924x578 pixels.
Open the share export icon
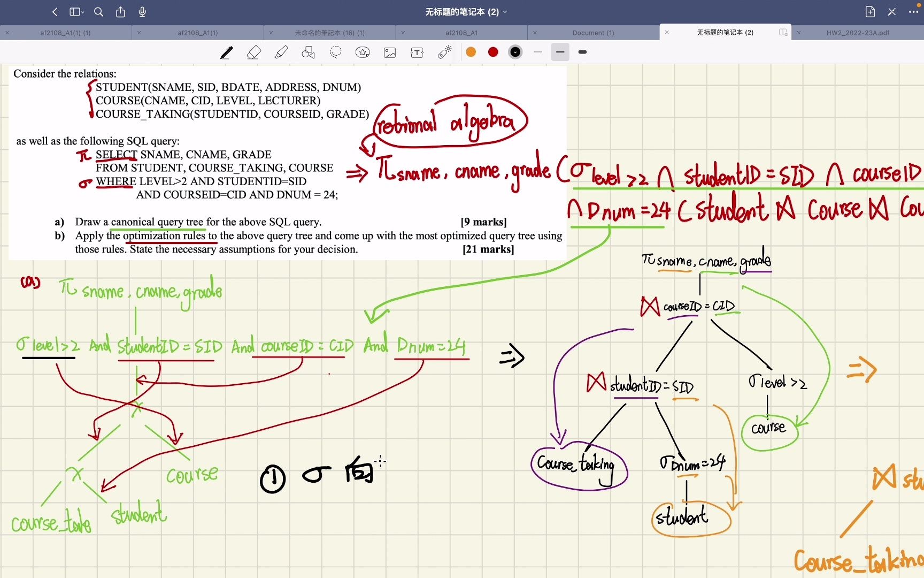click(x=120, y=12)
